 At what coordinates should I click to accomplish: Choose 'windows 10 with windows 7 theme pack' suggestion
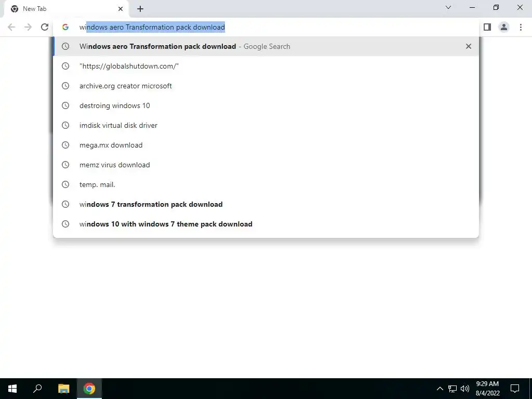[266, 224]
